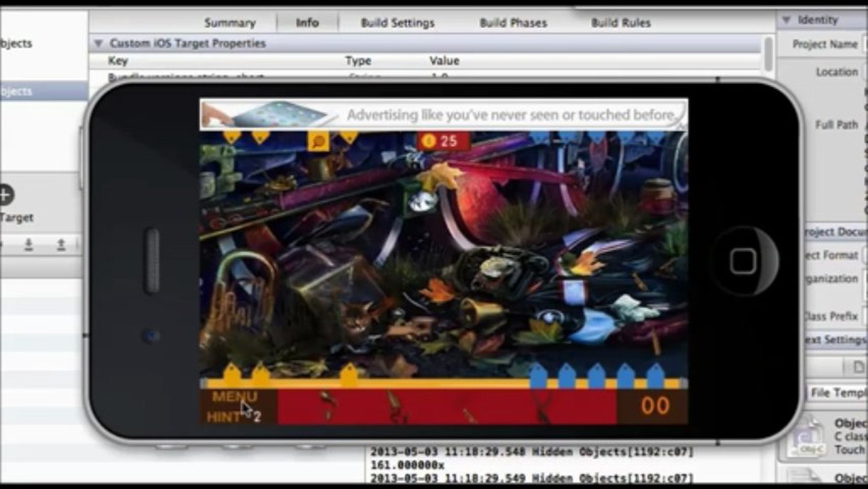868x489 pixels.
Task: Tap the HINT button in game
Action: pyautogui.click(x=224, y=417)
